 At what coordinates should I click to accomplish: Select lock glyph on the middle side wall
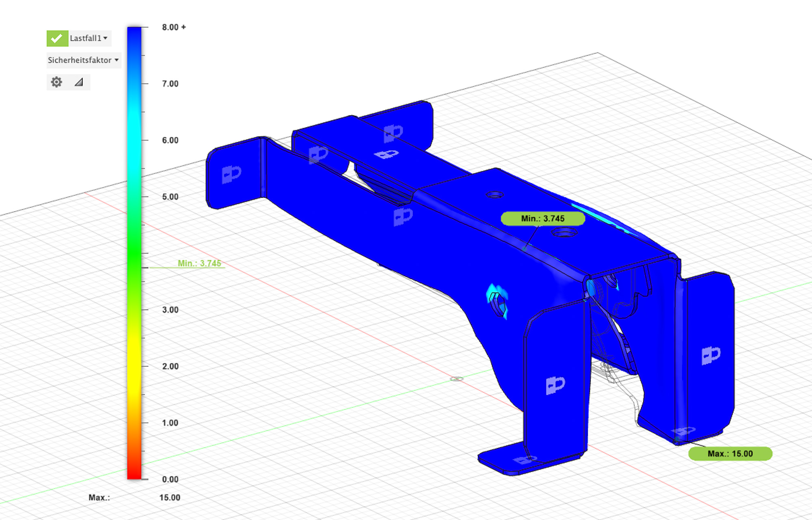(403, 216)
